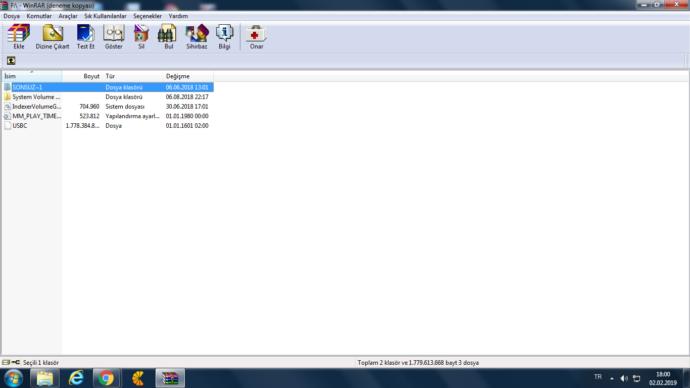
Task: Sort by Değişme column header
Action: [x=188, y=76]
